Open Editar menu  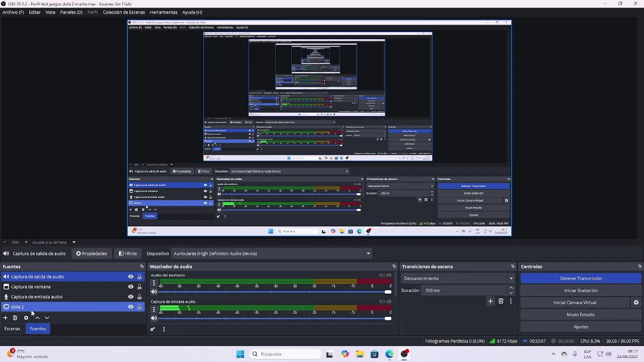pos(35,12)
